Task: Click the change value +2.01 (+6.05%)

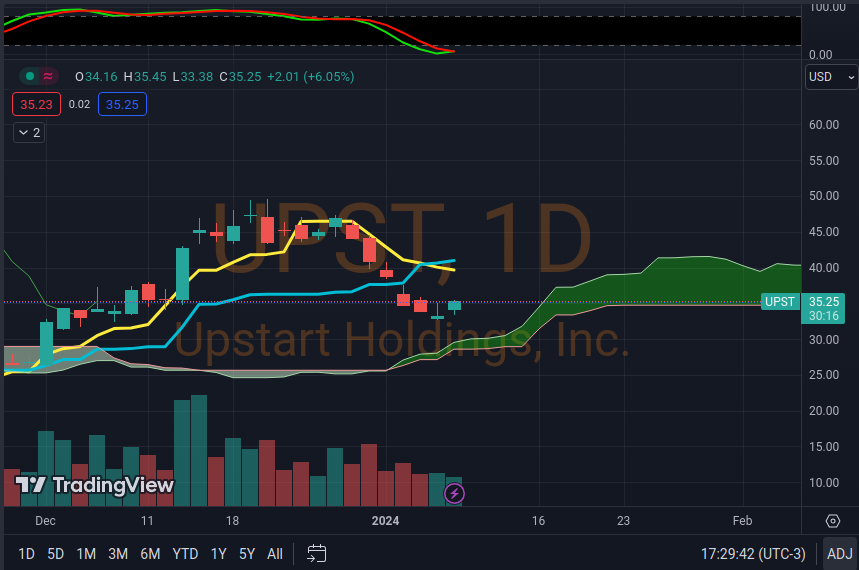Action: coord(310,77)
